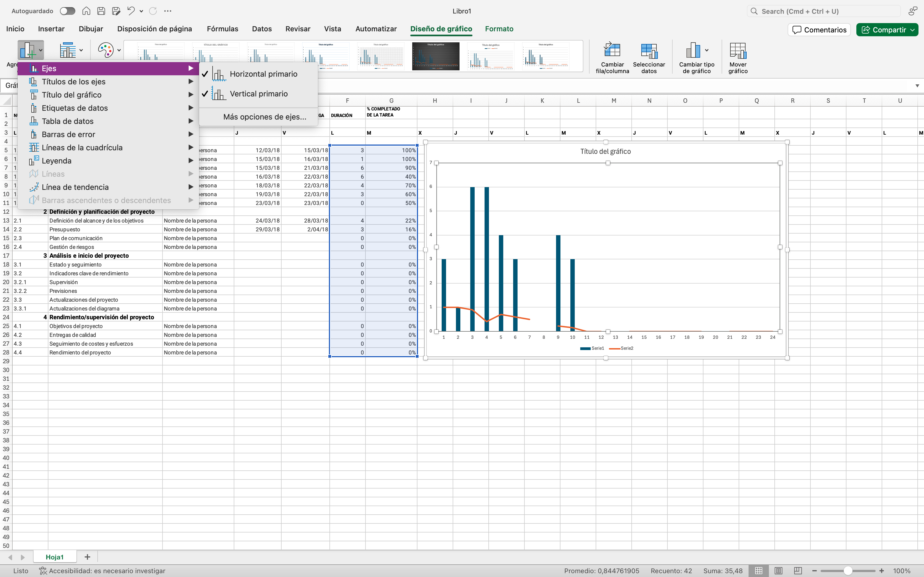Image resolution: width=924 pixels, height=577 pixels.
Task: Expand the formula bar chevron
Action: pos(917,86)
